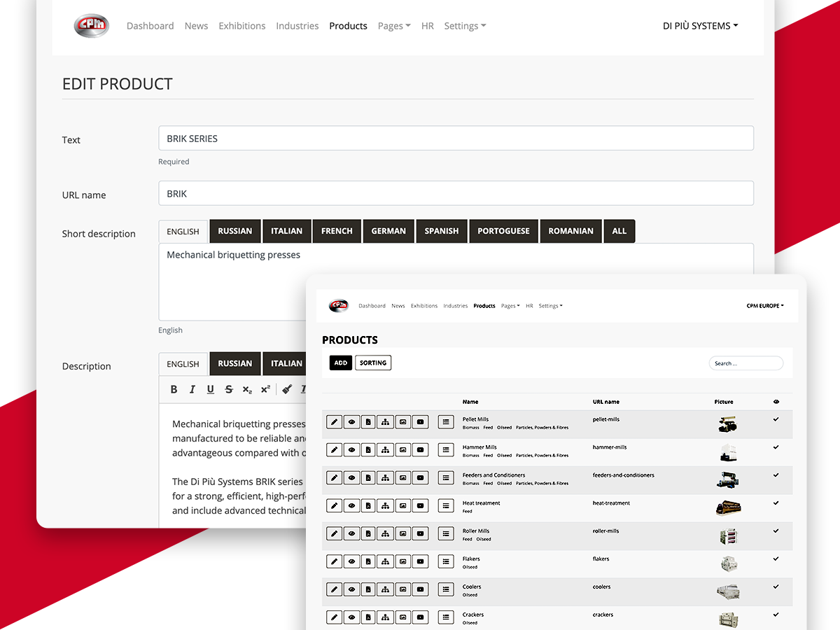
Task: Click the SORTING button
Action: coord(373,363)
